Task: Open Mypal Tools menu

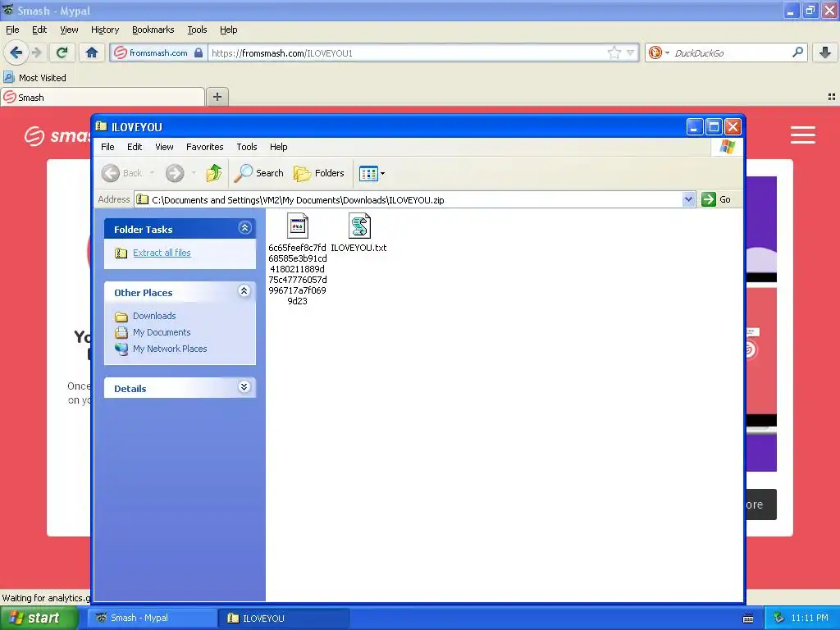Action: point(197,30)
